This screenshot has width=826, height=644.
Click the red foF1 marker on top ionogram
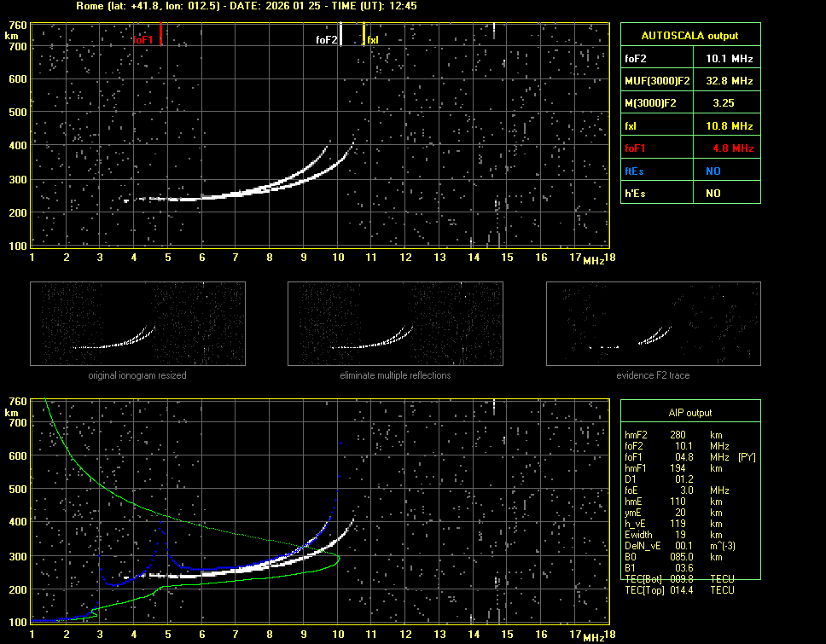pyautogui.click(x=160, y=34)
